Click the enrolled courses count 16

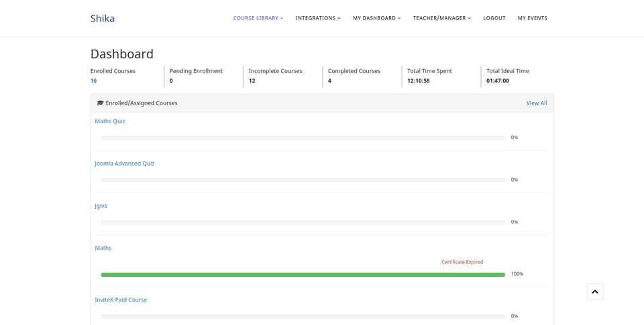tap(94, 81)
